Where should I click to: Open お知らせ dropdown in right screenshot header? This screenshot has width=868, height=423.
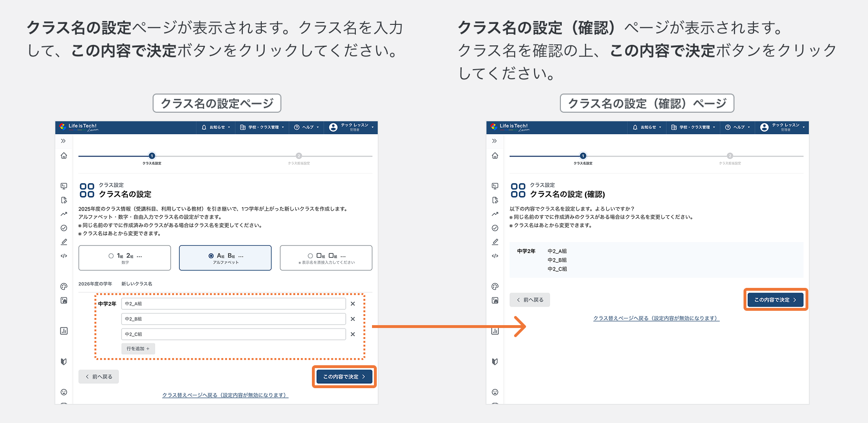(647, 127)
